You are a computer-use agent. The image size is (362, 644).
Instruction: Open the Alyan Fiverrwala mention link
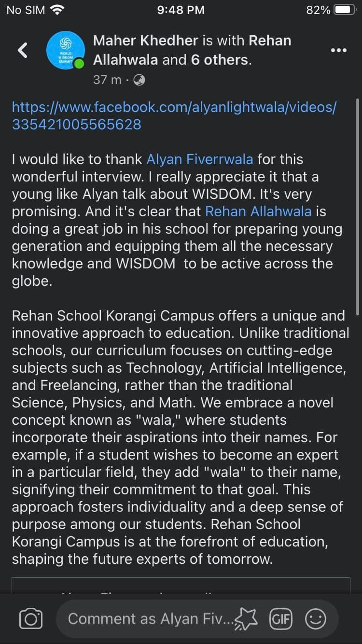[200, 159]
